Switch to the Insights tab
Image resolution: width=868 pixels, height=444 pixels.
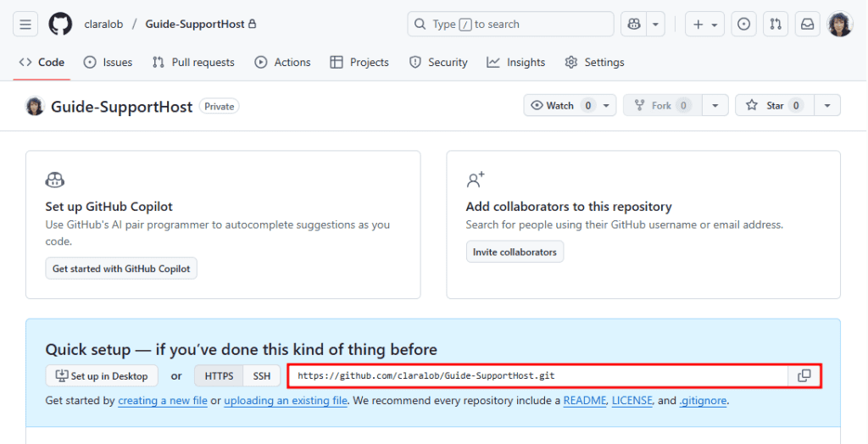point(516,63)
